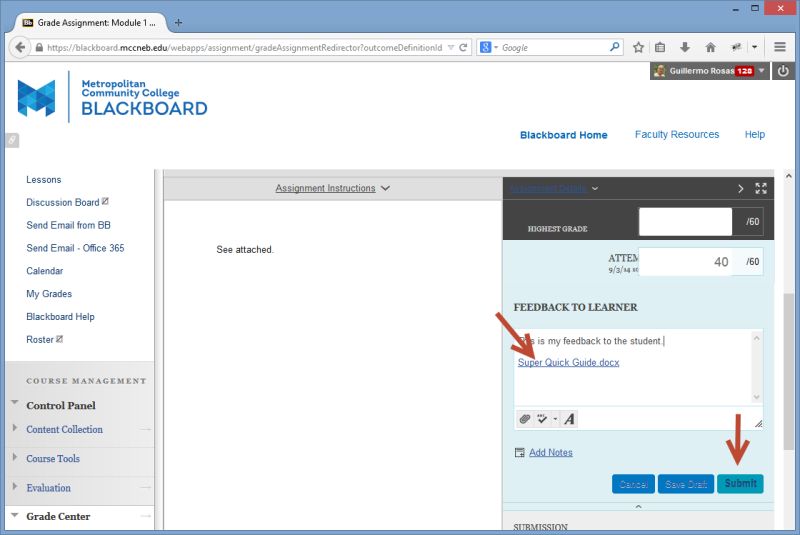The image size is (800, 535).
Task: Open the Roster link
Action: 40,340
